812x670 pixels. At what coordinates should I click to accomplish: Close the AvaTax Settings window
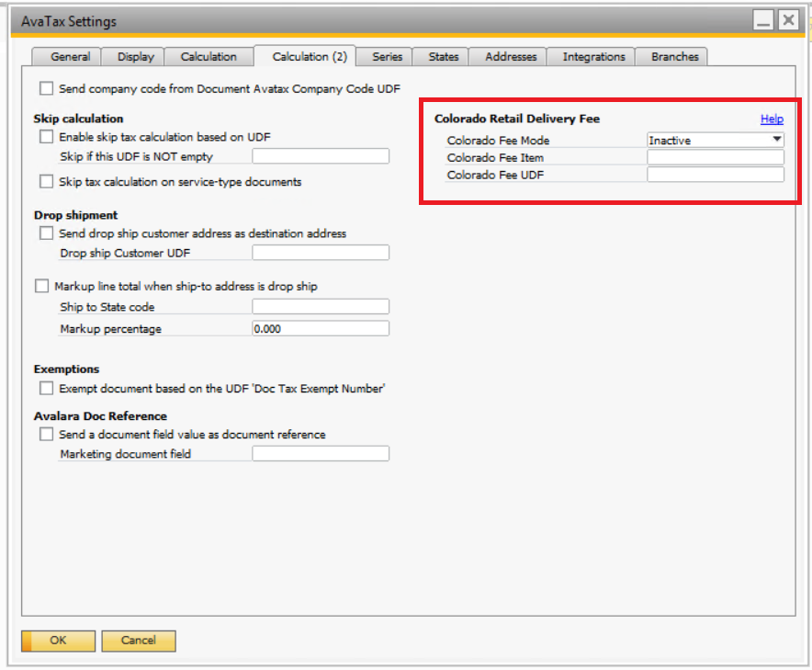788,20
